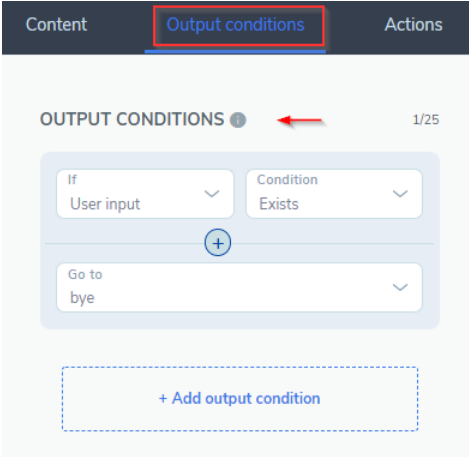Click the plus sign in Add output condition
The width and height of the screenshot is (470, 457).
pos(163,398)
